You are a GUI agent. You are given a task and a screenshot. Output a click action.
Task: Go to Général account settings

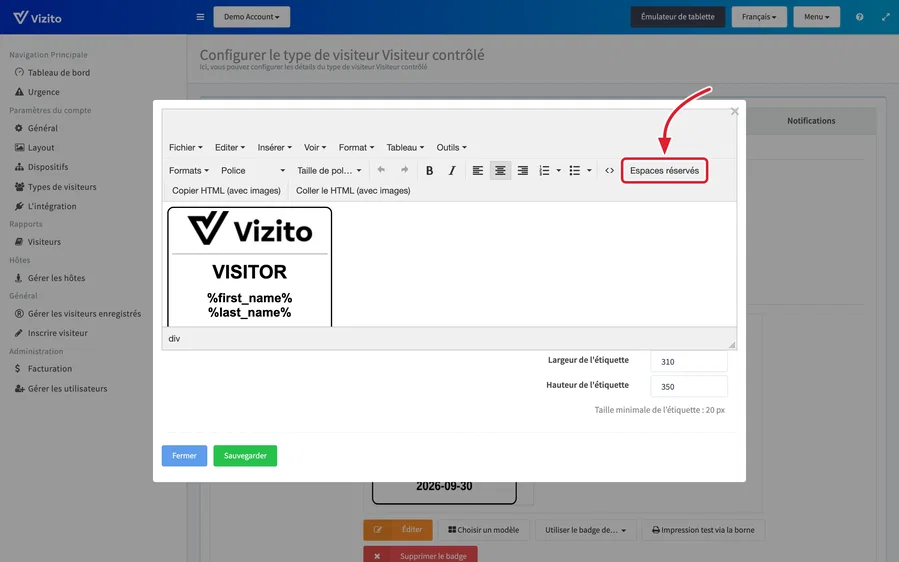[36, 128]
